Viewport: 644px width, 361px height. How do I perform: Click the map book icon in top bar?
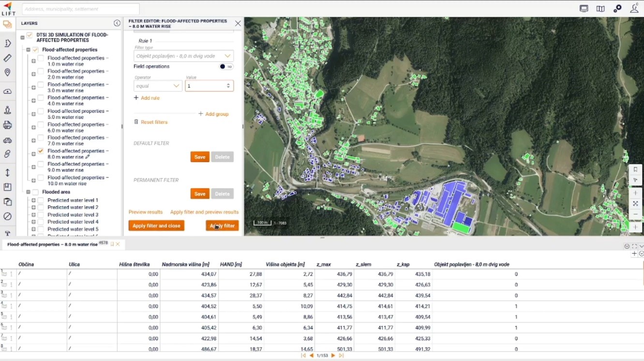[600, 9]
